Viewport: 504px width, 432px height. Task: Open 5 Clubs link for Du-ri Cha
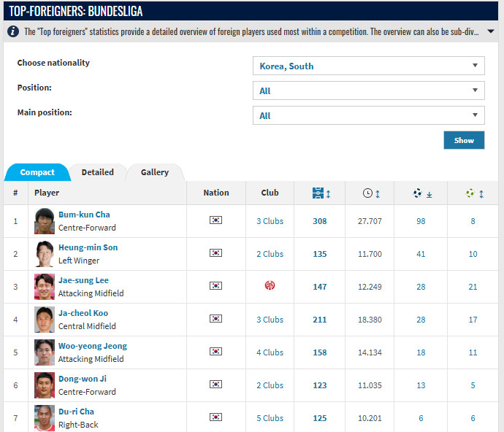coord(270,418)
